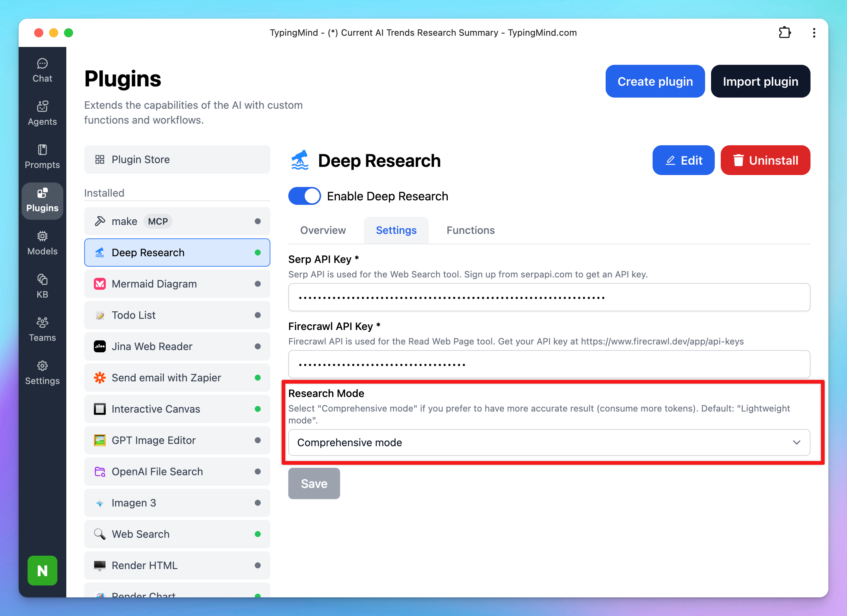Toggle the Enable Deep Research switch

pyautogui.click(x=304, y=196)
